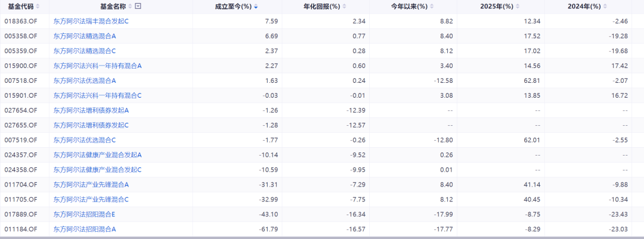Open fund 东方阿尔法精选混合A
The width and height of the screenshot is (644, 239).
(x=85, y=36)
